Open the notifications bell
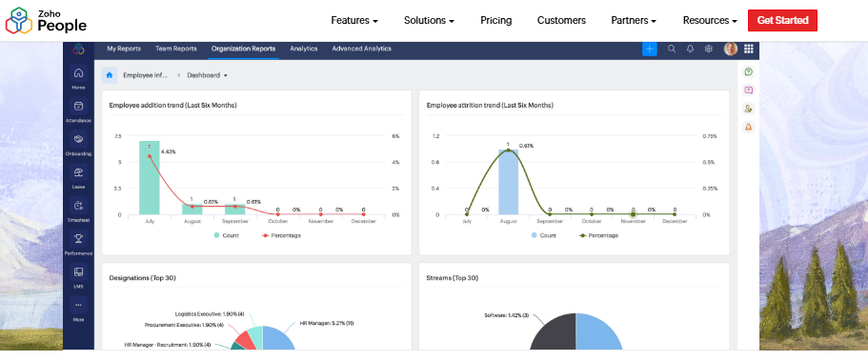Viewport: 868px width, 361px height. point(691,49)
